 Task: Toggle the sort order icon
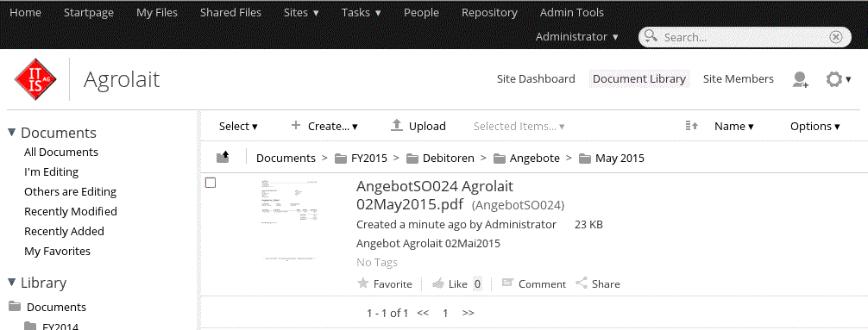(x=691, y=126)
